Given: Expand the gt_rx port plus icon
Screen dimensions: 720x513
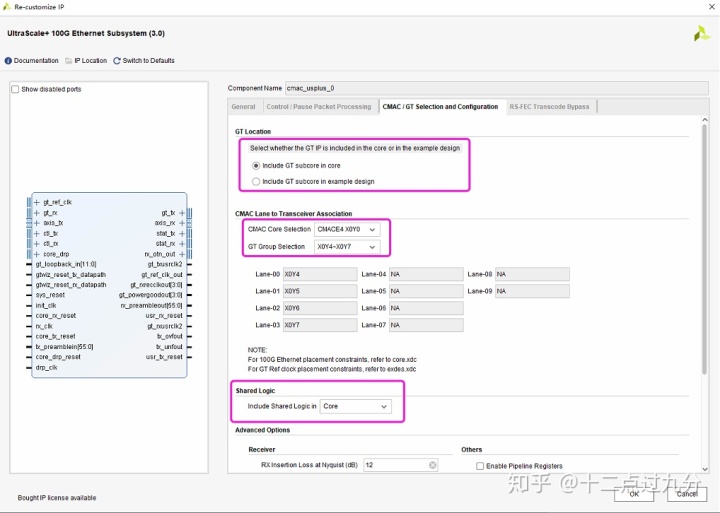Looking at the screenshot, I should pos(37,213).
